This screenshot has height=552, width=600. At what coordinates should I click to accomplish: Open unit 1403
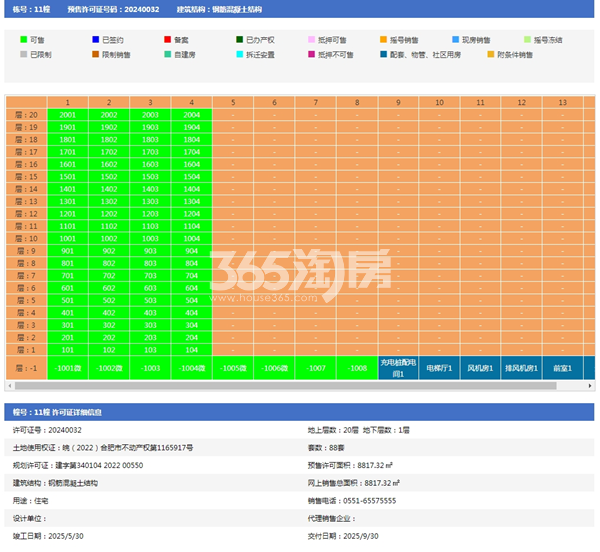[x=150, y=189]
